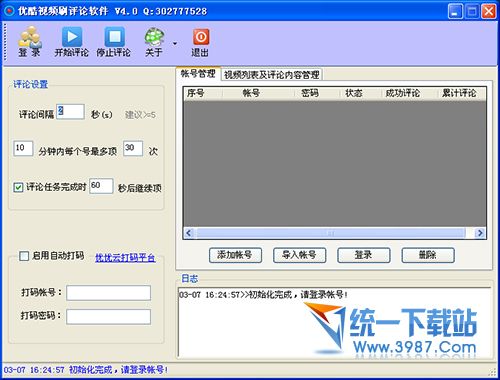Click the 序号 column header

(203, 93)
